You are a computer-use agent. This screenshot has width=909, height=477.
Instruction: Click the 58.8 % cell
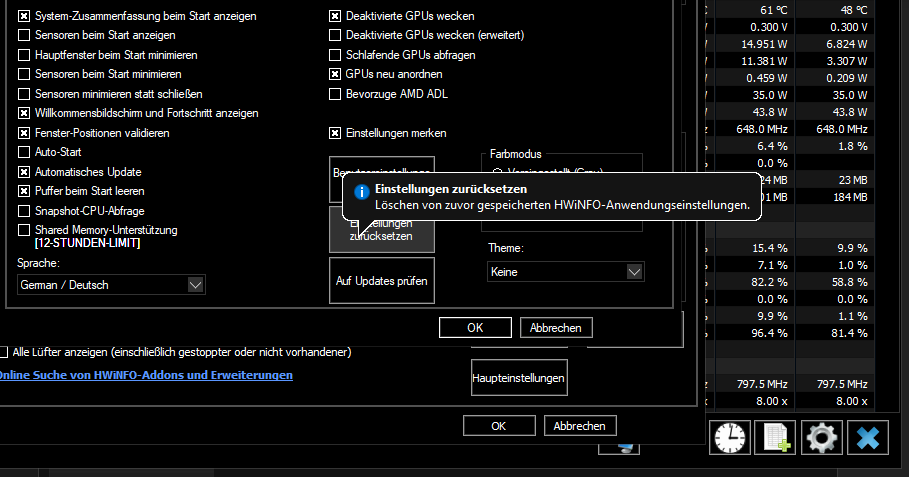850,282
